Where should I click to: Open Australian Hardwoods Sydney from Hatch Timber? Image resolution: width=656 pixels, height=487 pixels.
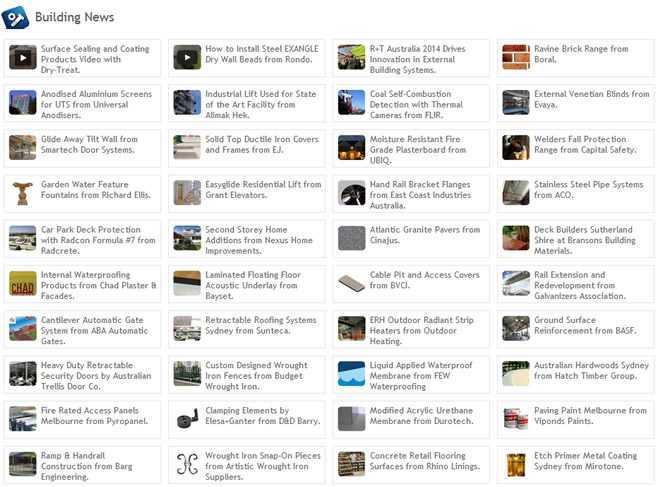[592, 370]
